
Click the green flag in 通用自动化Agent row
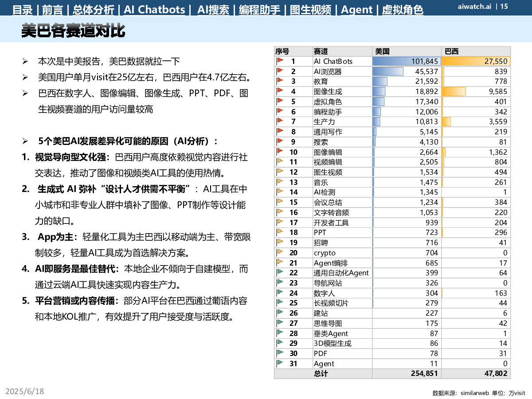click(280, 272)
